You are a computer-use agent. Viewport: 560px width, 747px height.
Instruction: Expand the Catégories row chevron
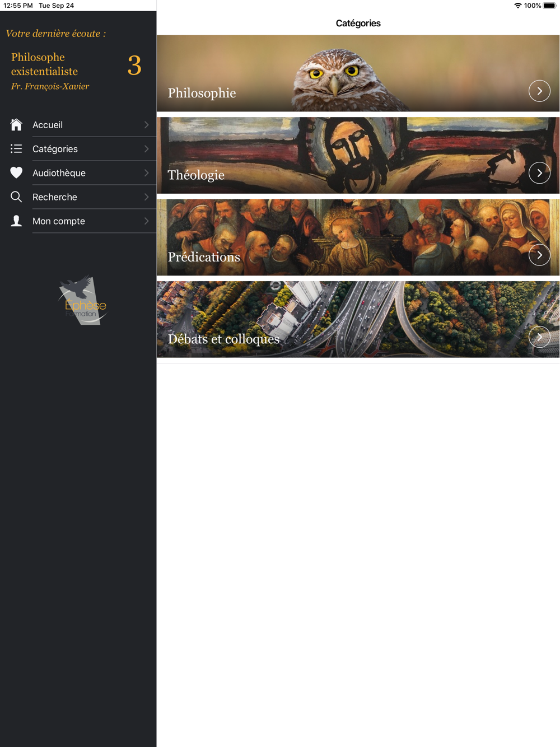tap(146, 149)
